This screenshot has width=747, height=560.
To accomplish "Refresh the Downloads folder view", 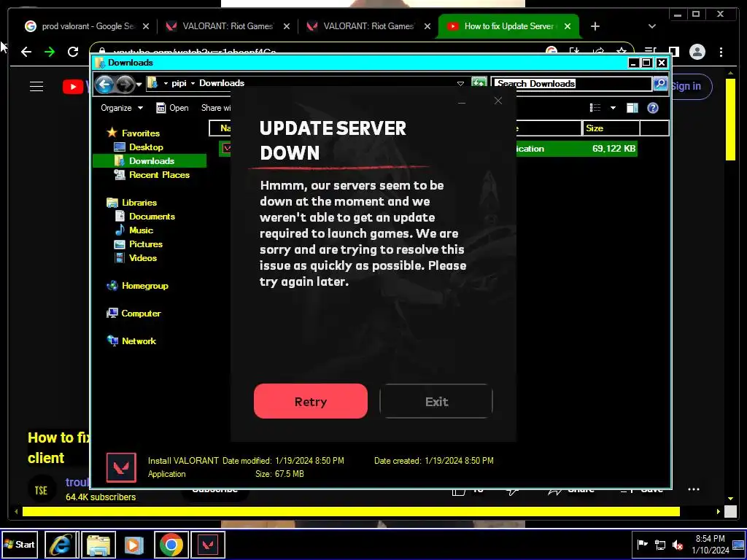I will coord(479,83).
